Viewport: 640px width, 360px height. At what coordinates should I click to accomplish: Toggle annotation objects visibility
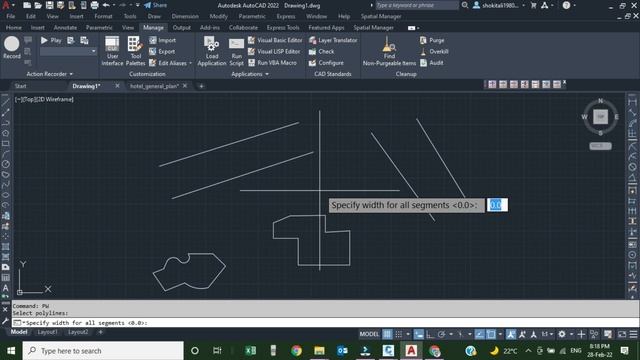(x=511, y=334)
